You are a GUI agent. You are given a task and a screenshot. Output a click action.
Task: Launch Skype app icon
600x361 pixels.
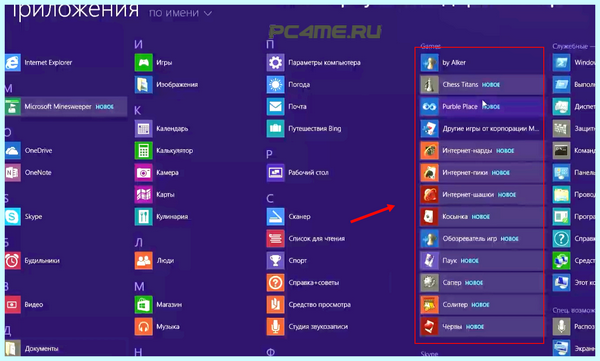point(12,217)
